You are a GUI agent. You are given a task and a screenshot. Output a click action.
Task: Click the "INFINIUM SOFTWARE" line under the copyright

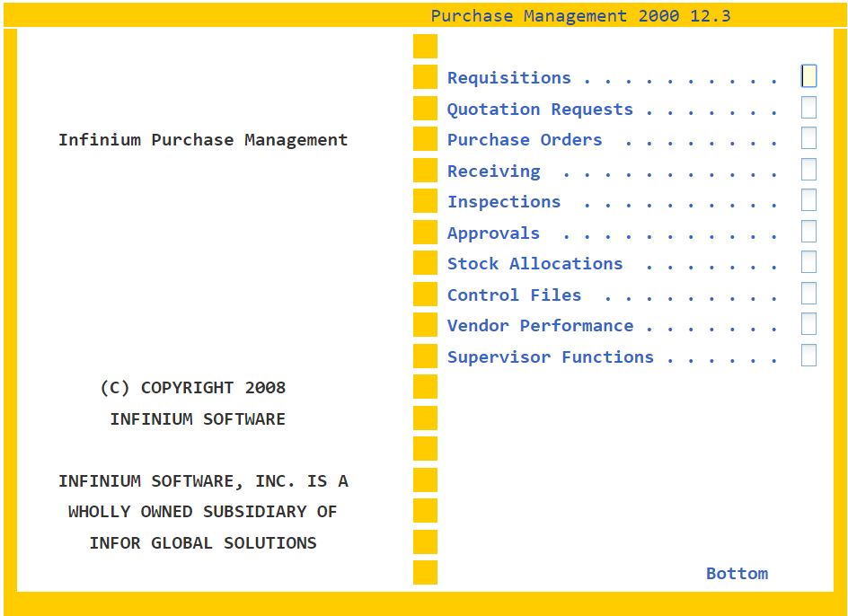(x=198, y=419)
